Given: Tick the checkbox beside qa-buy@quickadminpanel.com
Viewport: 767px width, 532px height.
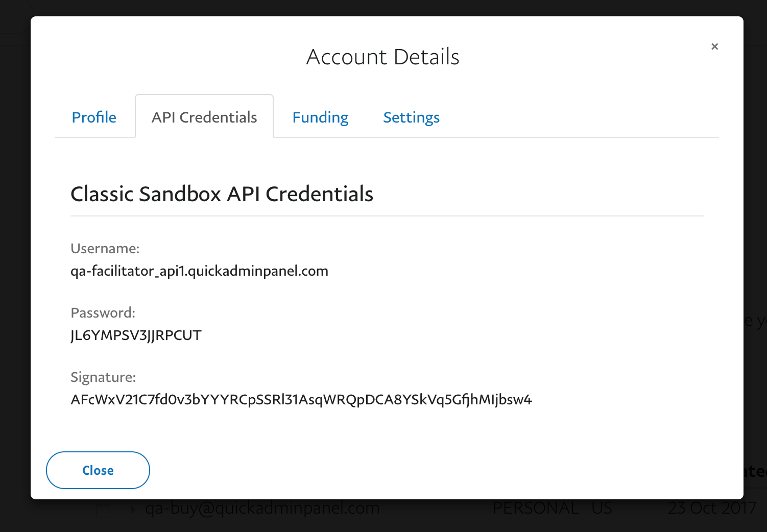Looking at the screenshot, I should click(103, 511).
